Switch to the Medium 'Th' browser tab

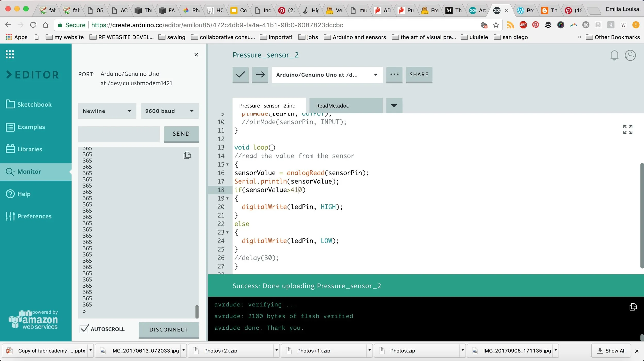pyautogui.click(x=454, y=10)
